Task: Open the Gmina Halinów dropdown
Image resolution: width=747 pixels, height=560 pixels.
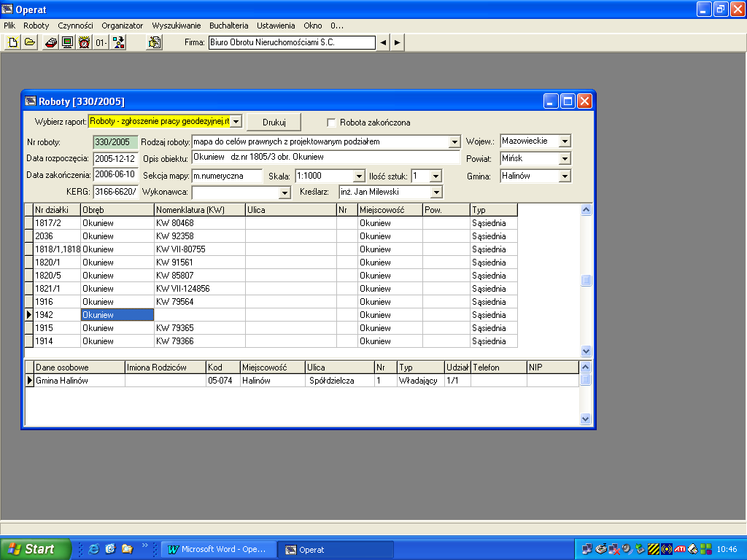Action: point(565,176)
